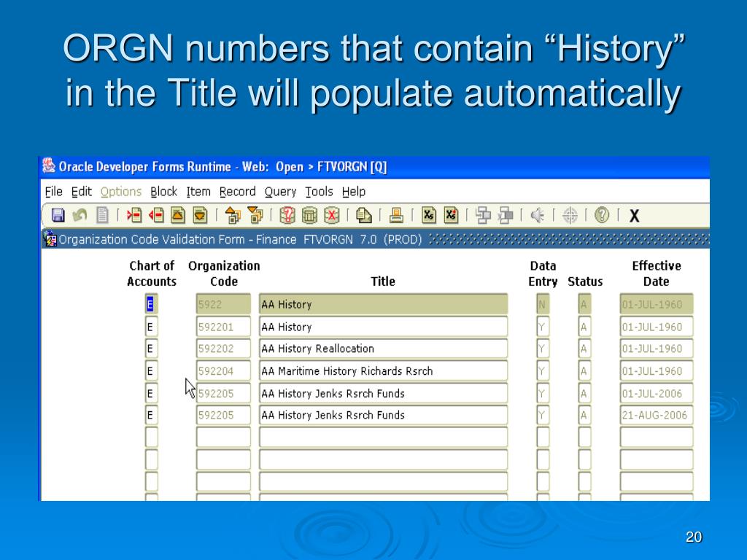Click the Previous Block icon
The width and height of the screenshot is (747, 560).
tap(233, 215)
